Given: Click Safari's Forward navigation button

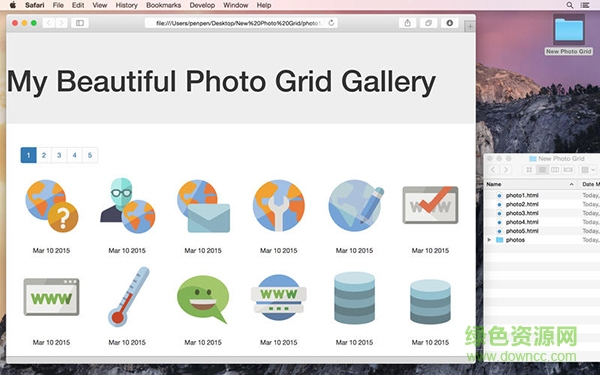Looking at the screenshot, I should coord(62,23).
